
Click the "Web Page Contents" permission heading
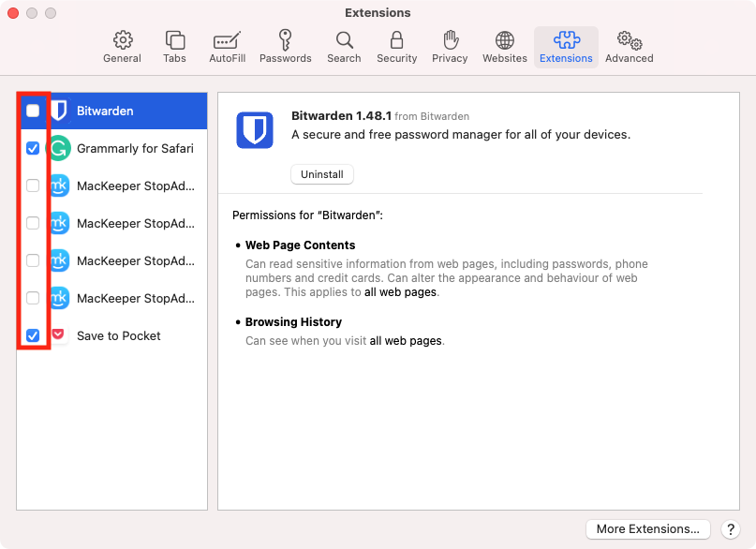301,245
